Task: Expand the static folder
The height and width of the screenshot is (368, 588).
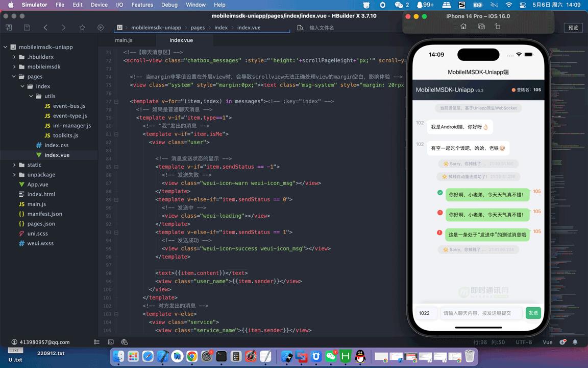Action: 14,165
